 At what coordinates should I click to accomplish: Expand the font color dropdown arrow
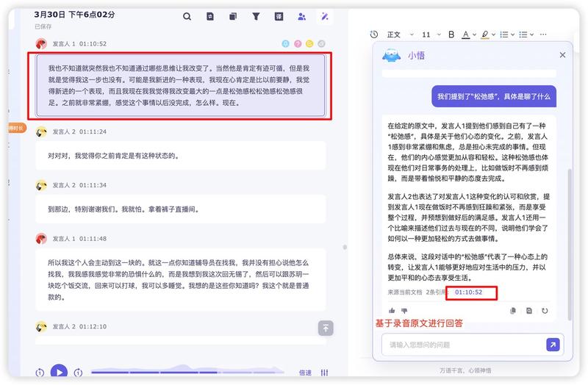[474, 35]
